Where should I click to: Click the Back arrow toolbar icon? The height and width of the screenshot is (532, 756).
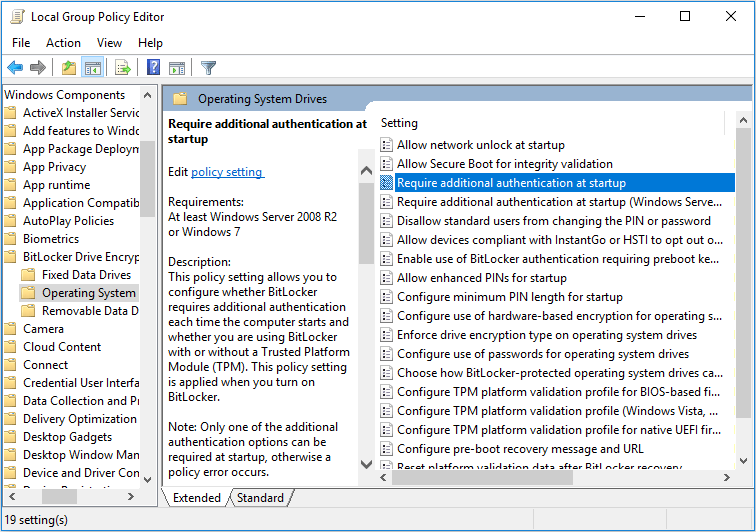15,68
